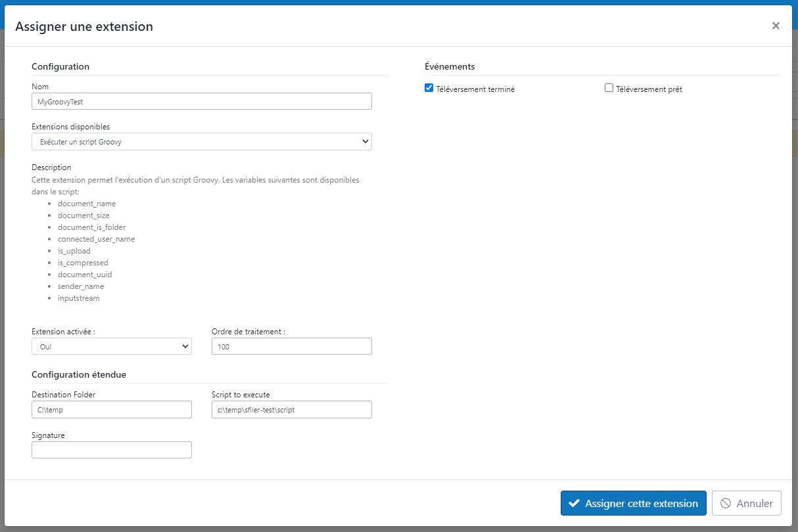
Task: Click the is_compressed variable text
Action: tap(83, 263)
